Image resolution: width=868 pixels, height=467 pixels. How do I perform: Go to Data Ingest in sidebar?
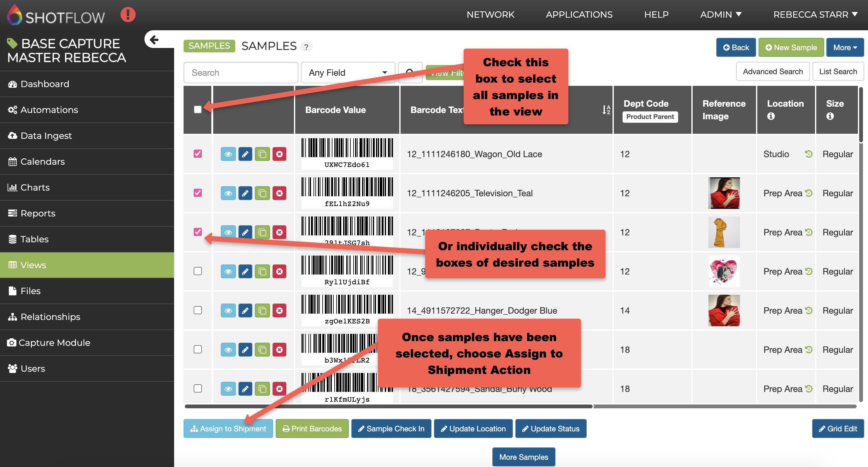click(46, 136)
